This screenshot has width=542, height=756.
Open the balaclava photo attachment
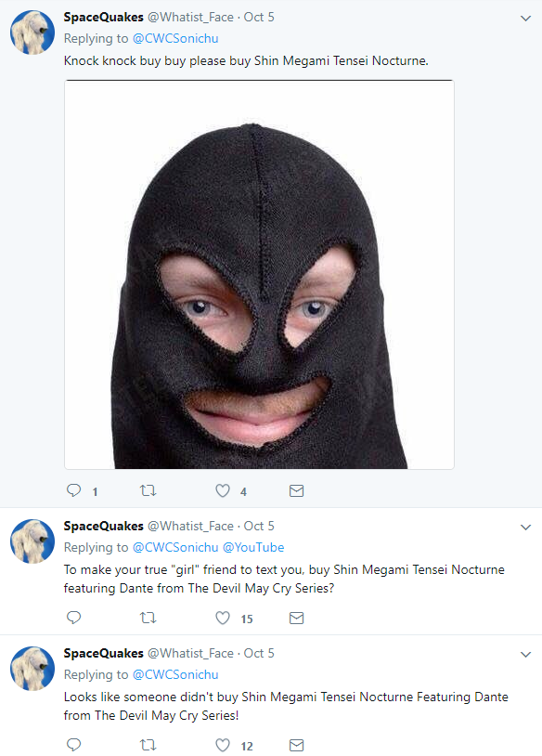(x=259, y=274)
